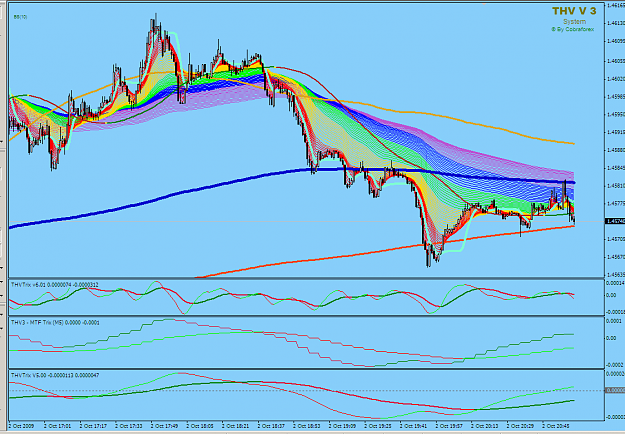The height and width of the screenshot is (434, 625).
Task: Click the 2 Oct 17:33 time label
Action: point(129,426)
